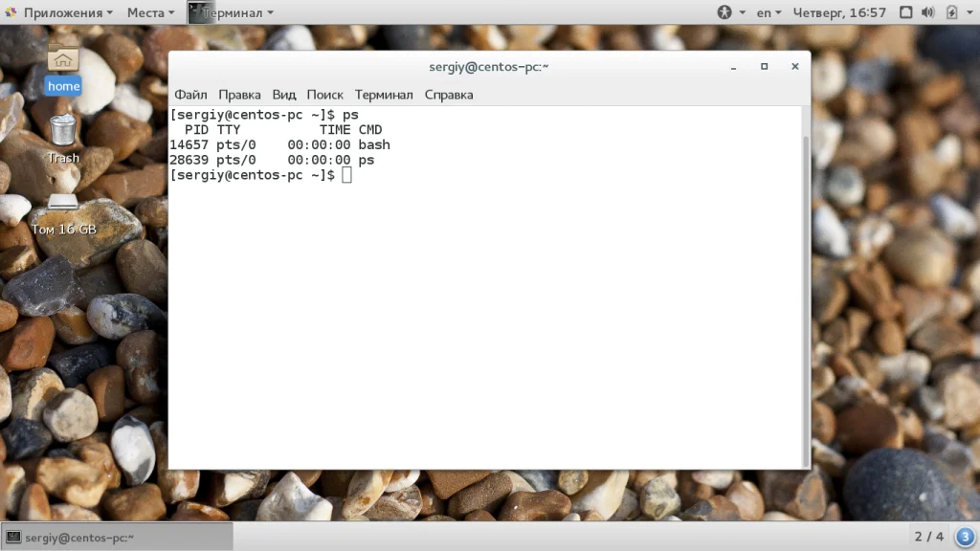
Task: Open the Места places menu
Action: click(150, 12)
